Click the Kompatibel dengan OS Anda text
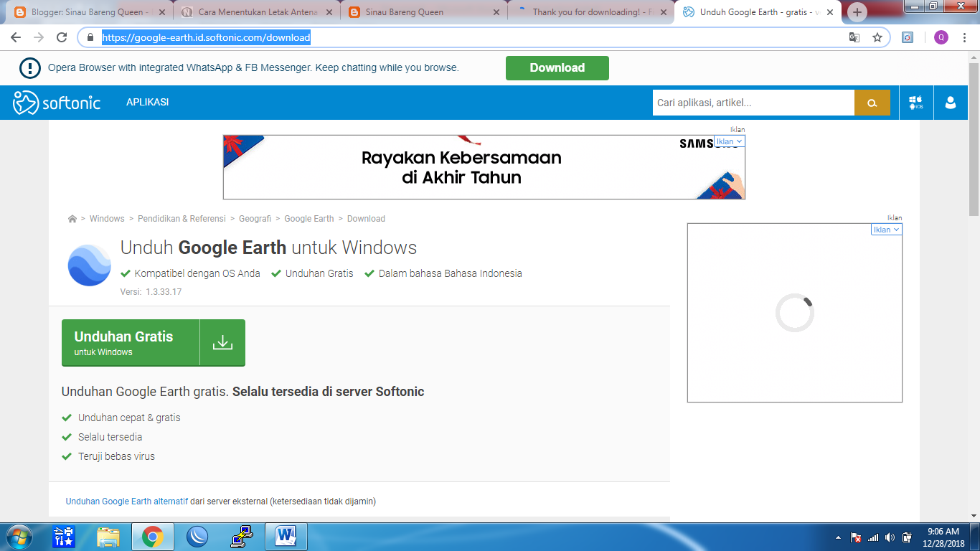980x551 pixels. (197, 273)
